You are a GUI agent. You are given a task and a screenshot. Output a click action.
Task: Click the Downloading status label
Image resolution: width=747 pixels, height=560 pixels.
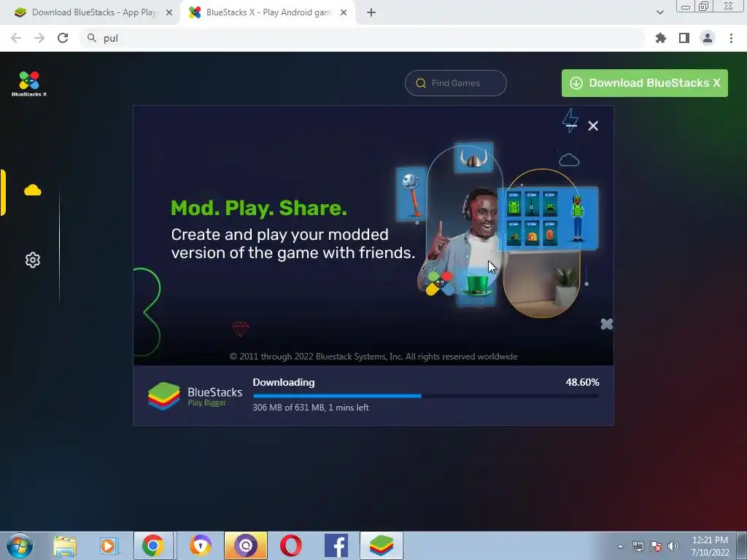coord(284,382)
